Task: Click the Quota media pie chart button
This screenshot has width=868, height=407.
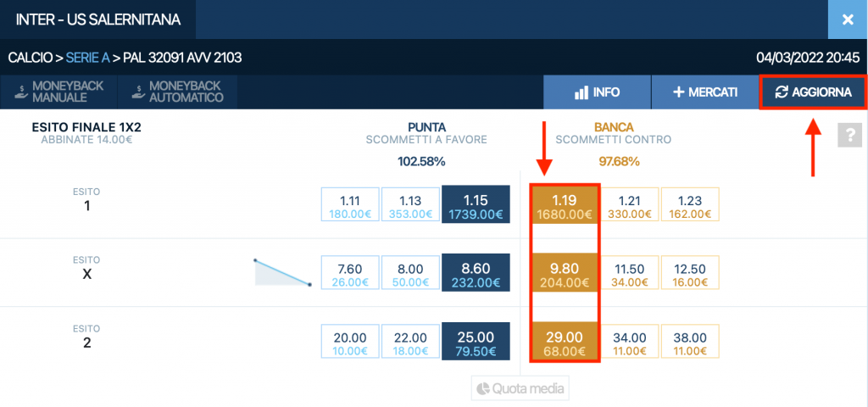Action: click(x=520, y=388)
